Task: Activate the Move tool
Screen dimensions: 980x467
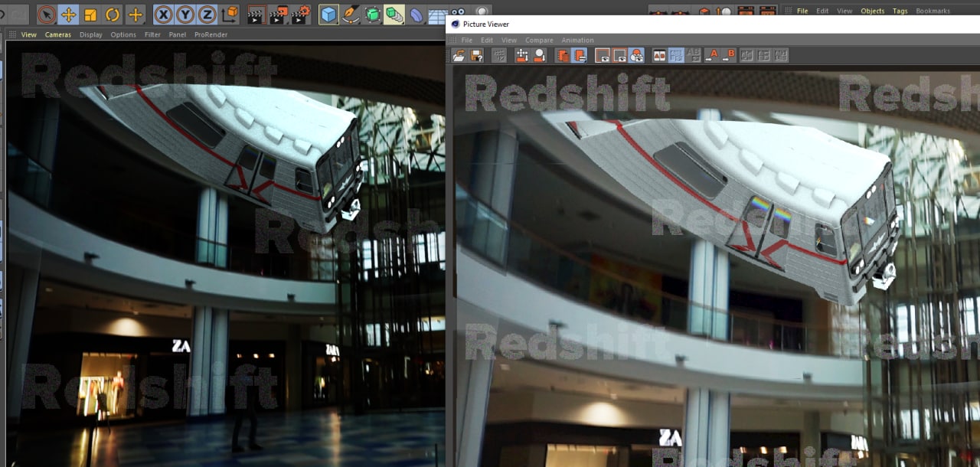Action: click(x=69, y=15)
